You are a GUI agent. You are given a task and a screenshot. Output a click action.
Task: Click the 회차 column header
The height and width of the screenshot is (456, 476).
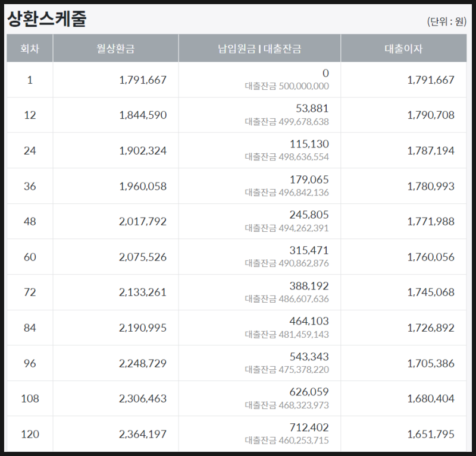pos(30,49)
